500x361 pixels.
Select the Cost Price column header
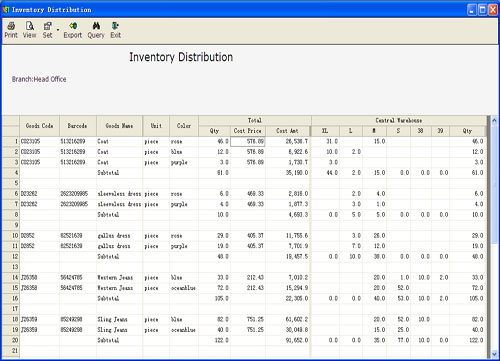click(248, 131)
